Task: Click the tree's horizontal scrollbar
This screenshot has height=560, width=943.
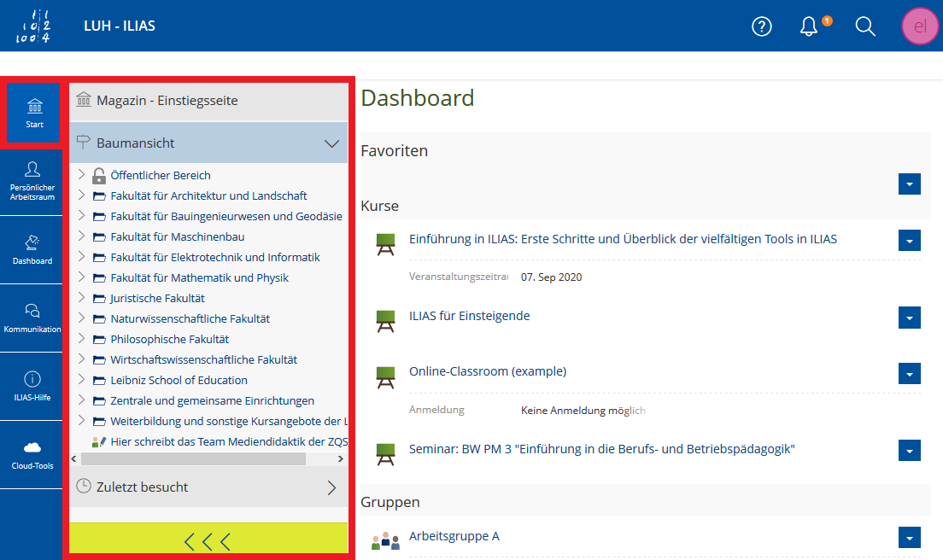Action: (193, 459)
